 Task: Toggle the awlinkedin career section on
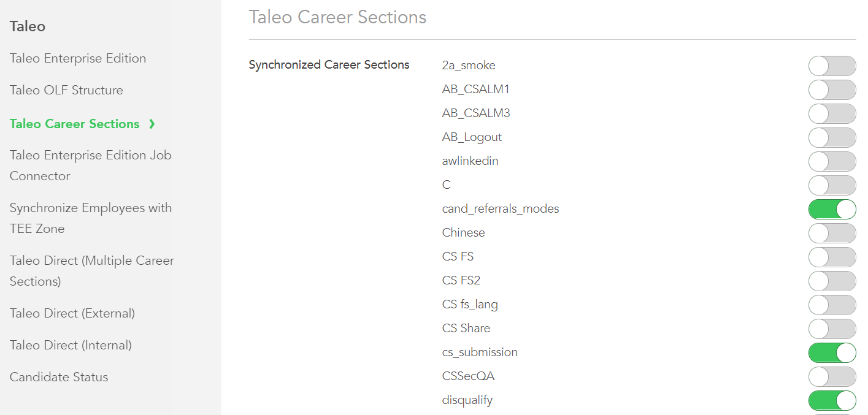pos(832,161)
